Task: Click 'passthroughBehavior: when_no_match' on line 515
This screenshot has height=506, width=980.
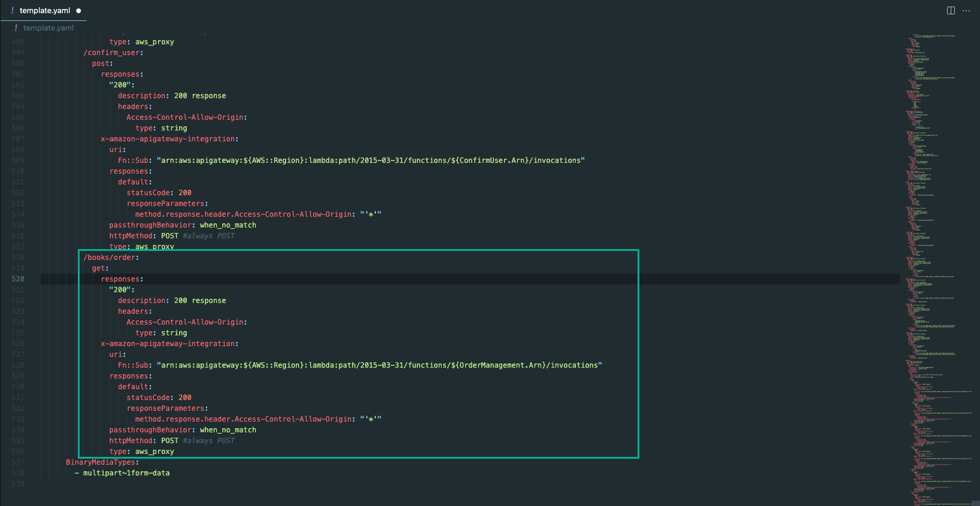Action: [183, 225]
